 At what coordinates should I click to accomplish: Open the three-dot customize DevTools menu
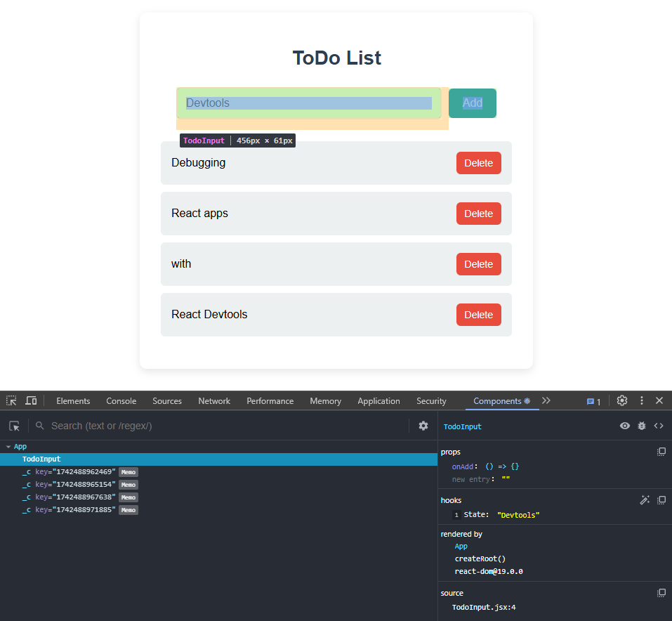coord(641,400)
